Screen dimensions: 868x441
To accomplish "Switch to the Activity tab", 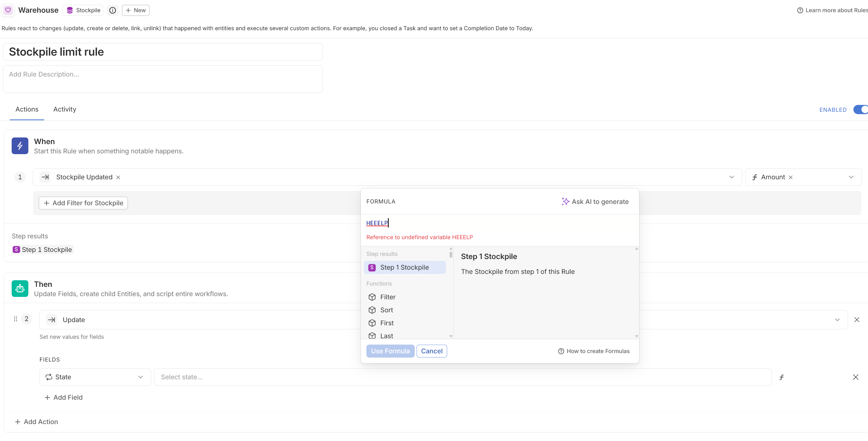I will pyautogui.click(x=65, y=109).
